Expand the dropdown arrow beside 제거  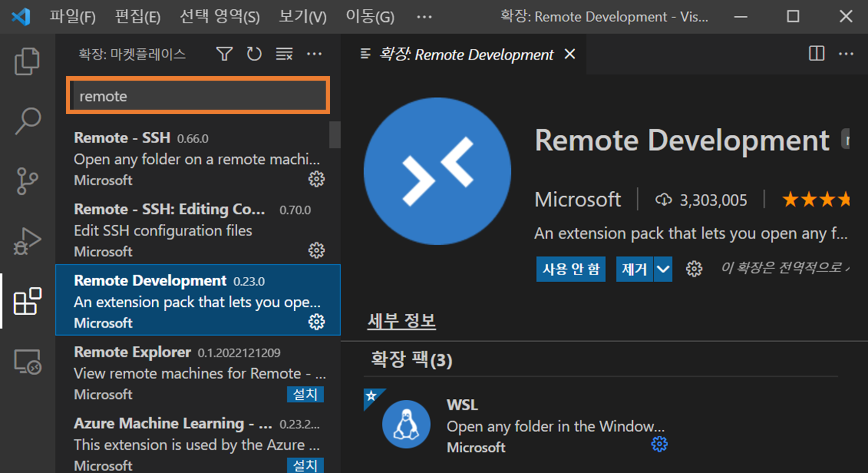click(x=663, y=269)
